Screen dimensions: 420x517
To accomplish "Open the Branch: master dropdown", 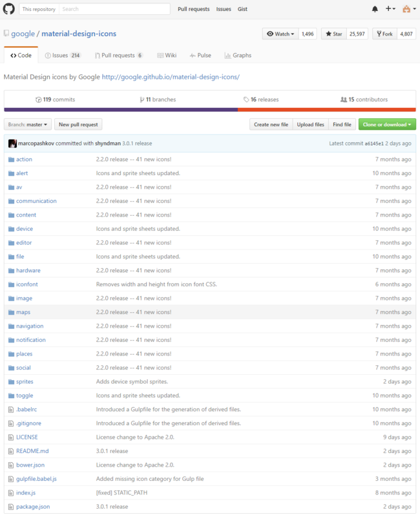I will coord(28,125).
